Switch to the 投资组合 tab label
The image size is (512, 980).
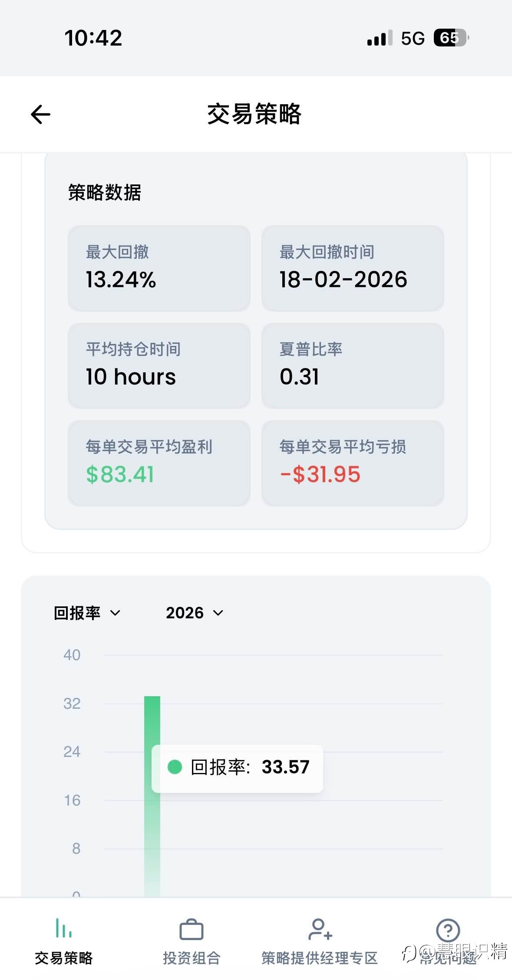pyautogui.click(x=192, y=958)
